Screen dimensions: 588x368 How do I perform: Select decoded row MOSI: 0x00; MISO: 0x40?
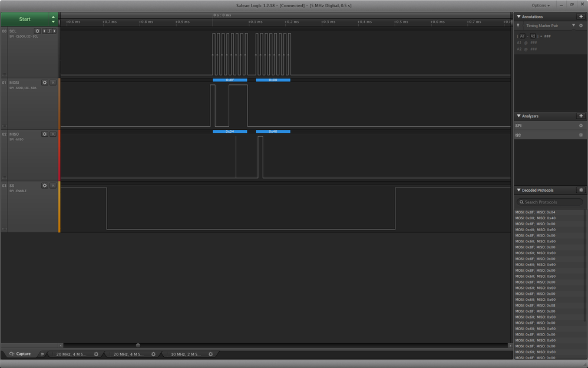549,218
